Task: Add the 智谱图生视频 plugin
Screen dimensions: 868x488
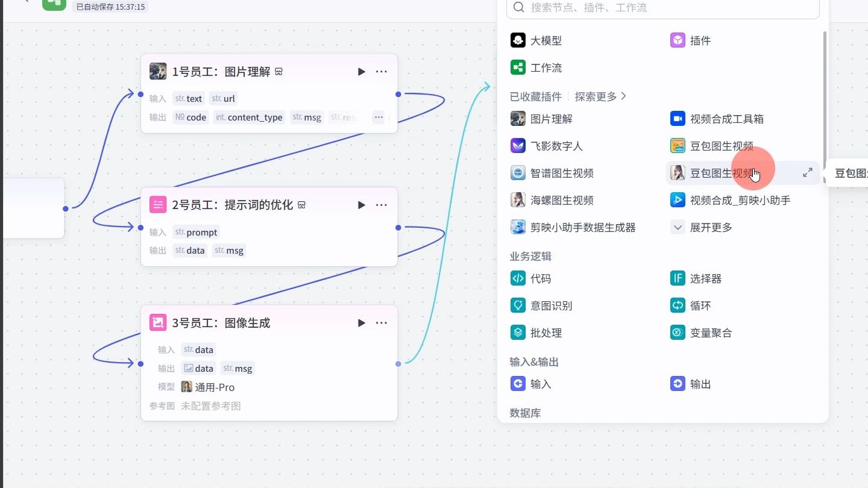Action: (x=552, y=173)
